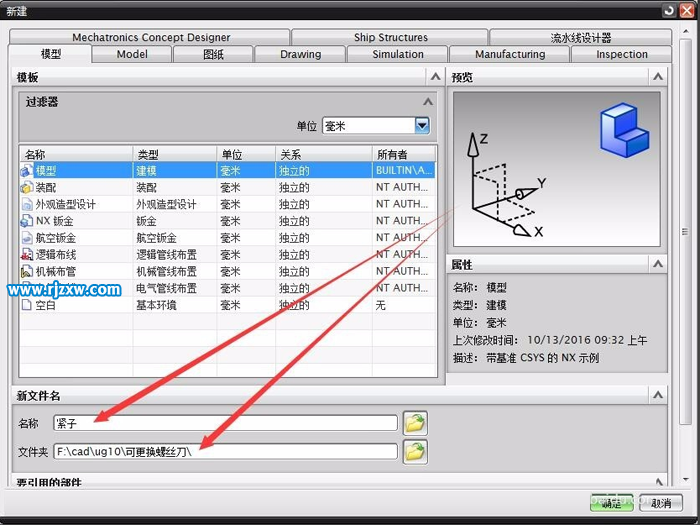700x525 pixels.
Task: Select the 逻辑布线 template name
Action: pyautogui.click(x=56, y=254)
